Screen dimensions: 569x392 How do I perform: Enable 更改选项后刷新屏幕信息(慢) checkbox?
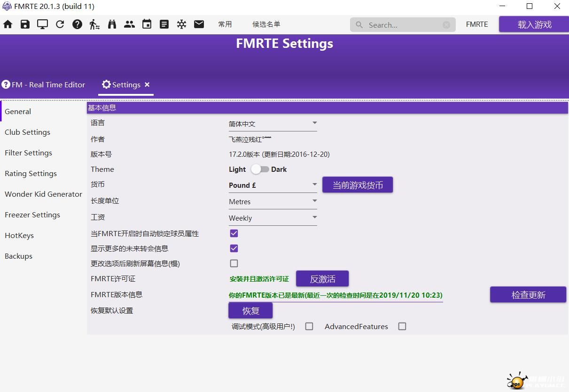234,263
